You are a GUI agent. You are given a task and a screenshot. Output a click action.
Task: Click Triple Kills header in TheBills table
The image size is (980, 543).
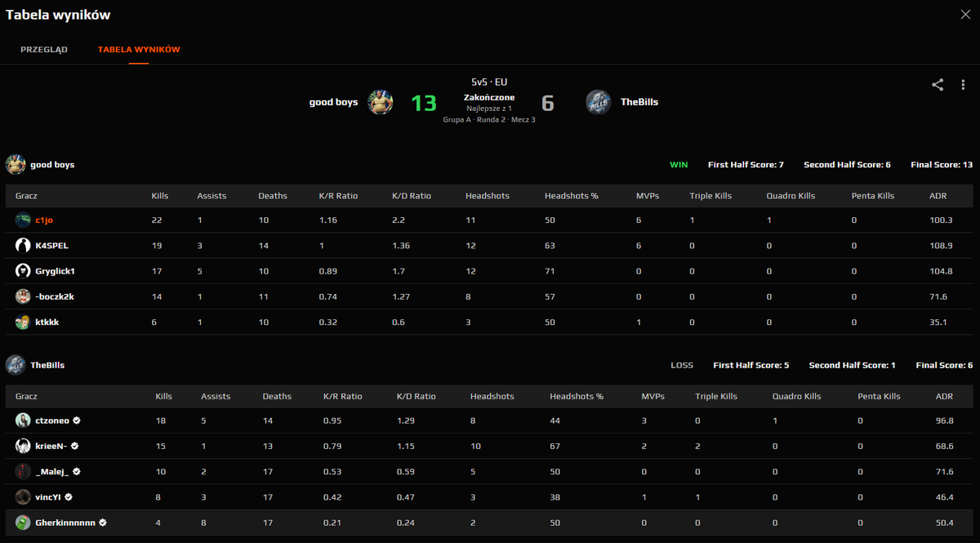(716, 396)
